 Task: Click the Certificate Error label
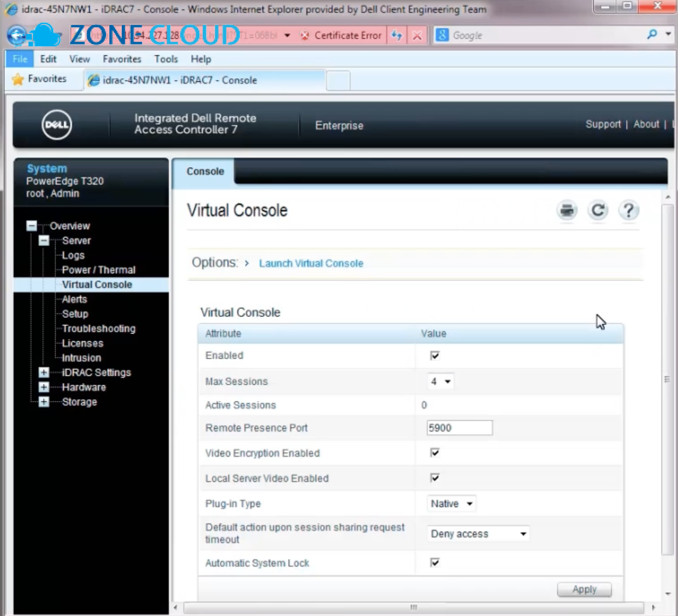tap(348, 36)
